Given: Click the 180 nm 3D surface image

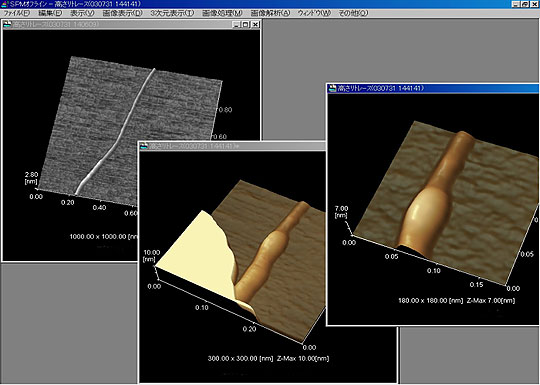Looking at the screenshot, I should [x=444, y=203].
